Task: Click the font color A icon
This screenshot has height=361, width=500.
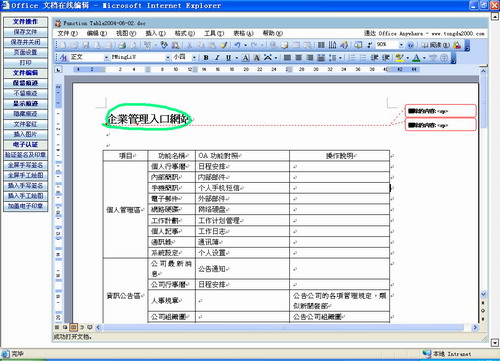Action: (x=416, y=58)
